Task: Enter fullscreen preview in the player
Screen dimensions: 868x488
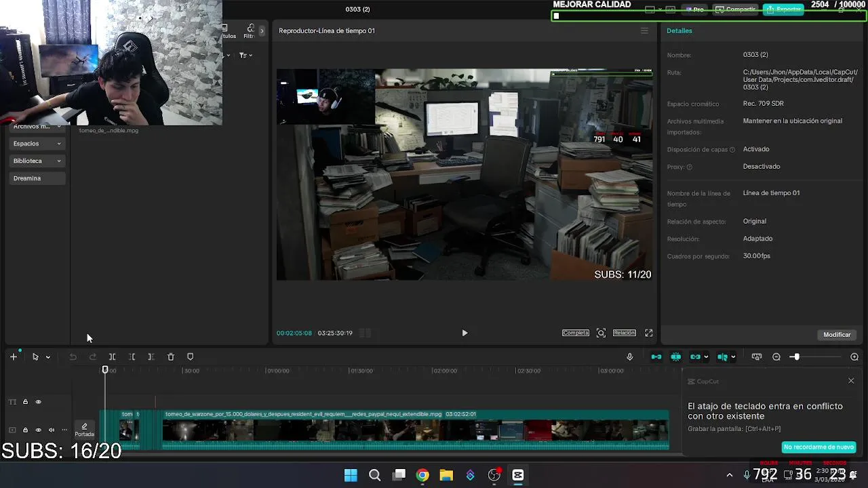Action: (x=649, y=333)
